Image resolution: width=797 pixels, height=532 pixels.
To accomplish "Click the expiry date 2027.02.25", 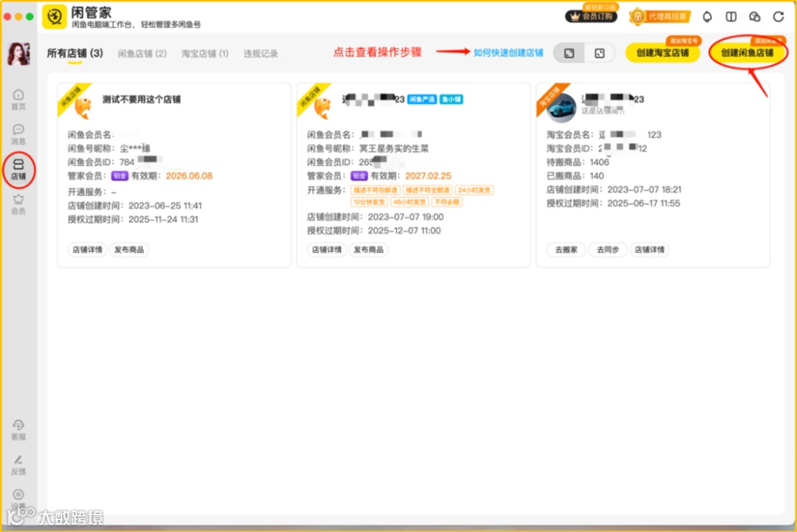I will [428, 176].
